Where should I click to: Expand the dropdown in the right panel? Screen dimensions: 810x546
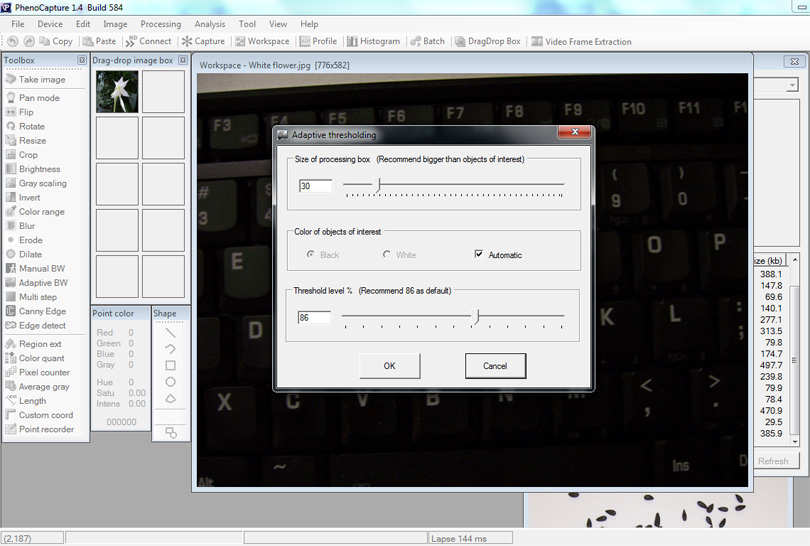pos(792,86)
